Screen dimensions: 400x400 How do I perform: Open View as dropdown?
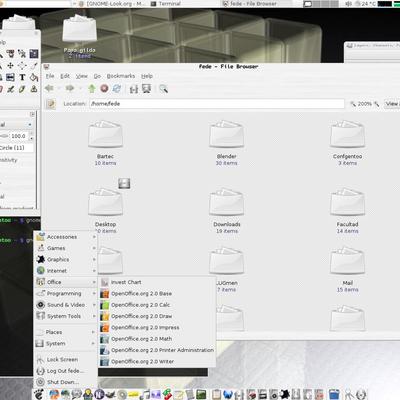pos(392,104)
